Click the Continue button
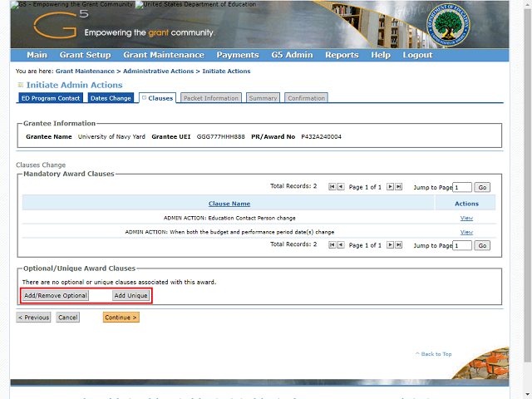Image resolution: width=532 pixels, height=399 pixels. [x=121, y=318]
